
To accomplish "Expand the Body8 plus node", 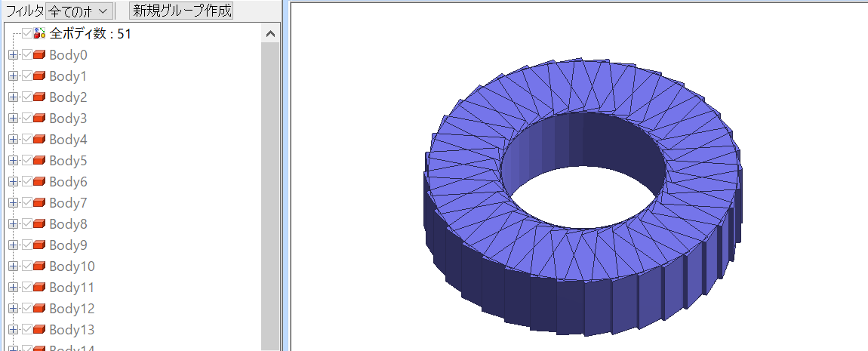I will [x=14, y=223].
